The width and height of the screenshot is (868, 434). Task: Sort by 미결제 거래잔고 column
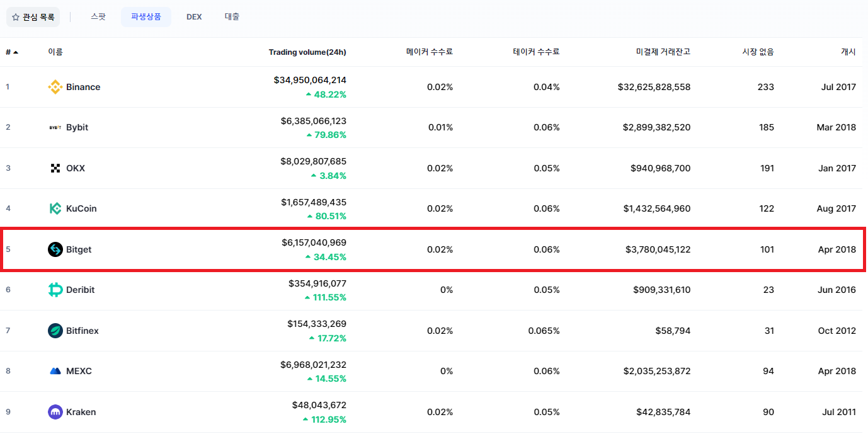(x=663, y=52)
